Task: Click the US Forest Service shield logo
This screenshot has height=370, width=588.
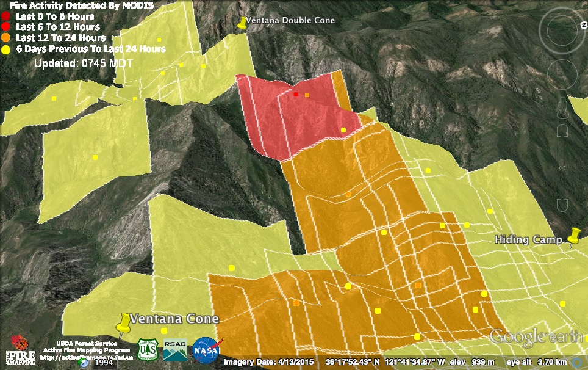Action: click(x=148, y=350)
